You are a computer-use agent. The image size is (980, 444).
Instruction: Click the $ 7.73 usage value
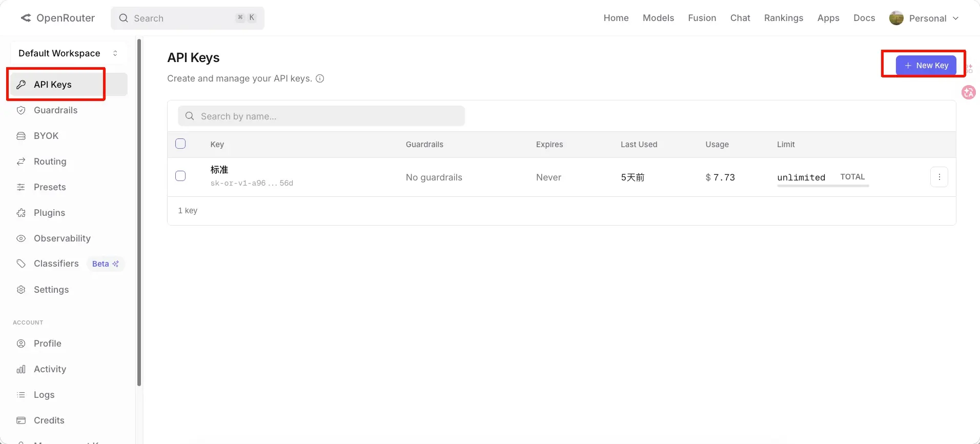point(720,177)
